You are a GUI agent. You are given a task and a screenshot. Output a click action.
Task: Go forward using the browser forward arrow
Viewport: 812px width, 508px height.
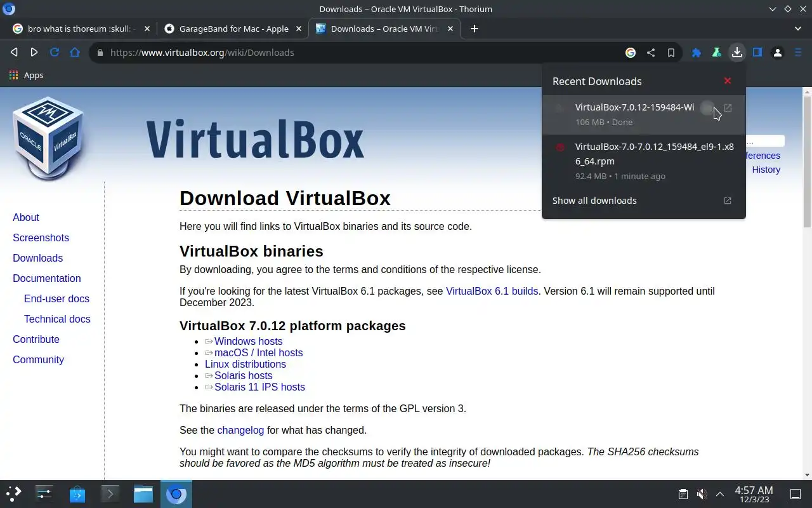(34, 53)
